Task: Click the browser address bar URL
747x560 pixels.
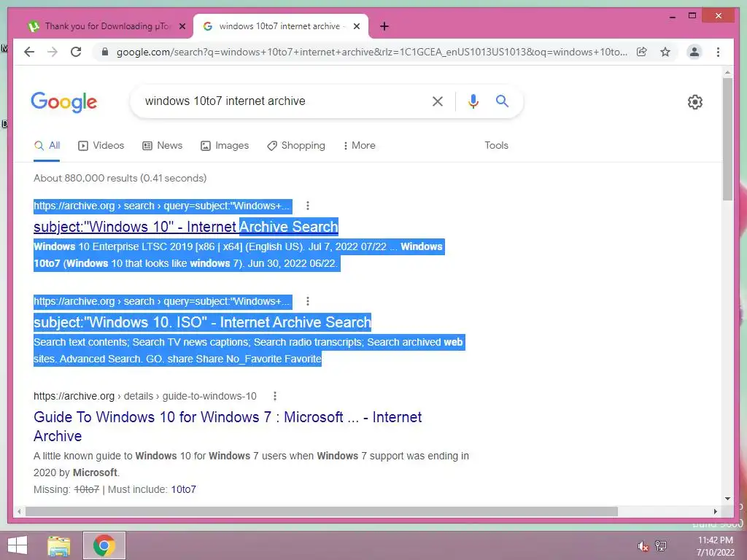Action: tap(371, 52)
